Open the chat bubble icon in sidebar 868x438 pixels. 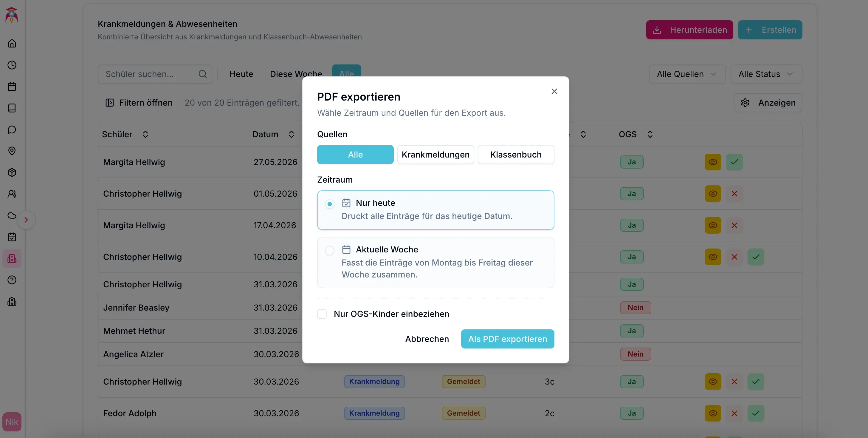[12, 130]
